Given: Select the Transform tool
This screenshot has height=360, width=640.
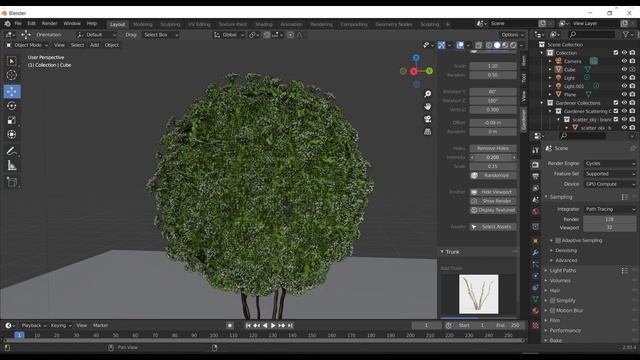Looking at the screenshot, I should coord(12,134).
